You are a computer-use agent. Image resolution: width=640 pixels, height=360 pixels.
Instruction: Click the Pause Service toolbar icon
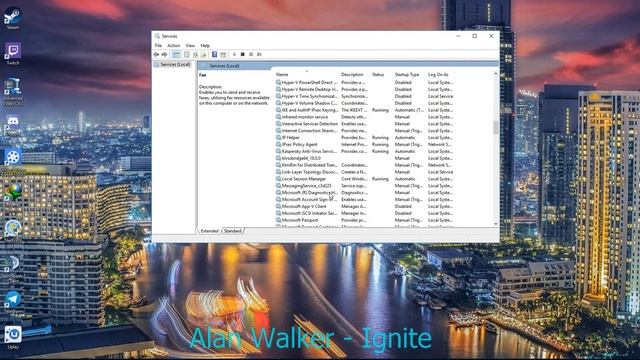[251, 54]
